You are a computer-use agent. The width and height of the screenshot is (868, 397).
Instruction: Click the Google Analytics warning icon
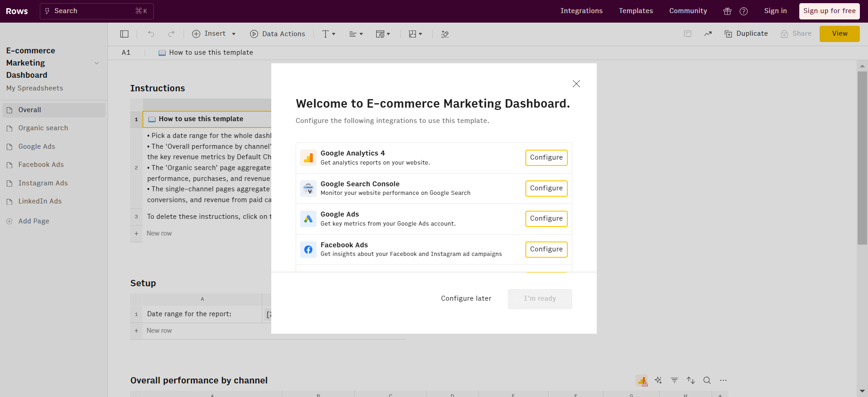pyautogui.click(x=642, y=381)
